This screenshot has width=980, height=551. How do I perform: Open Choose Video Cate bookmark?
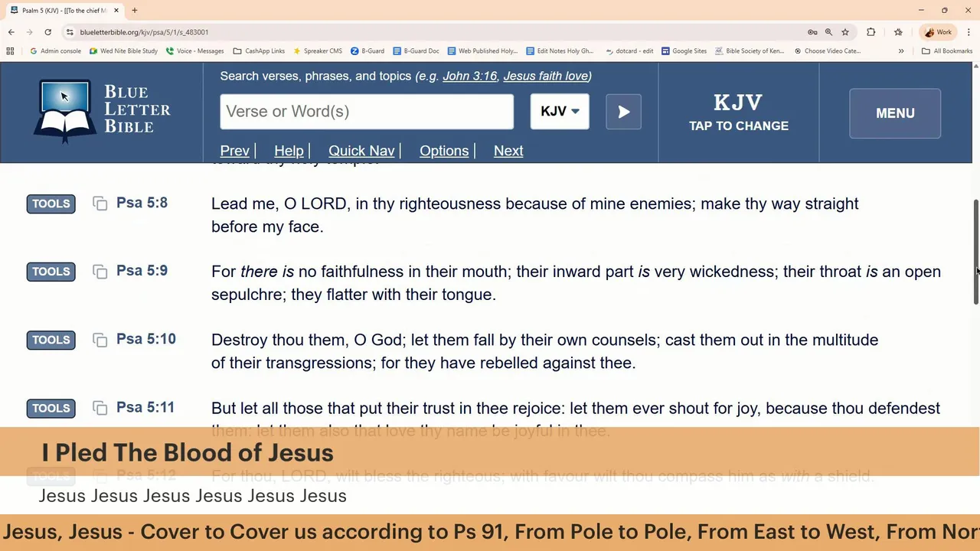point(827,51)
